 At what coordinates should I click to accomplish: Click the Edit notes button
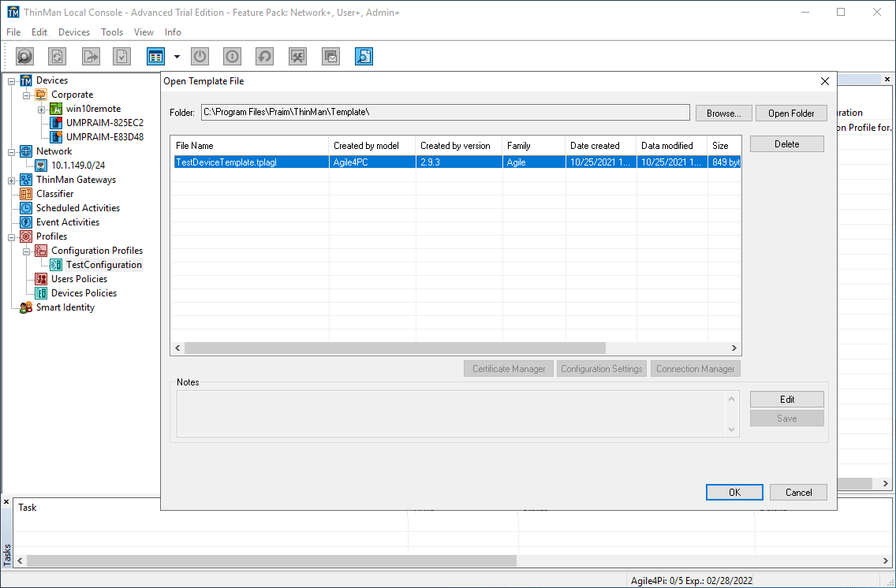click(x=787, y=399)
